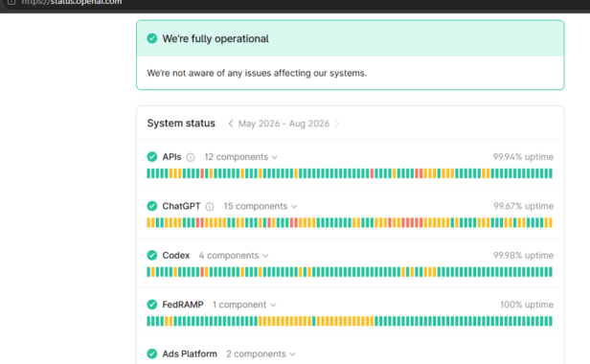The image size is (590, 364).
Task: Click the 'We're fully operational' banner title
Action: (216, 38)
